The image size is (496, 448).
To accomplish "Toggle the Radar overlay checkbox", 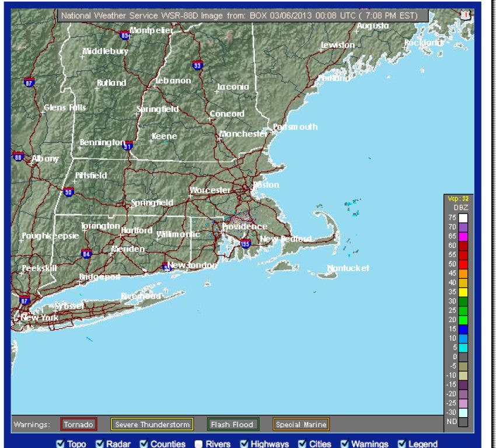I will [100, 444].
